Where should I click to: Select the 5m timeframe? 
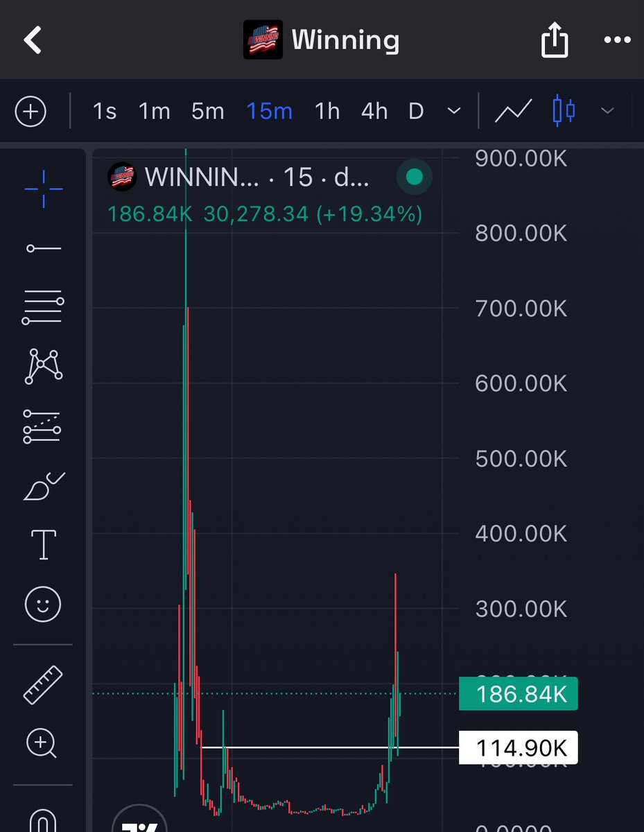208,111
